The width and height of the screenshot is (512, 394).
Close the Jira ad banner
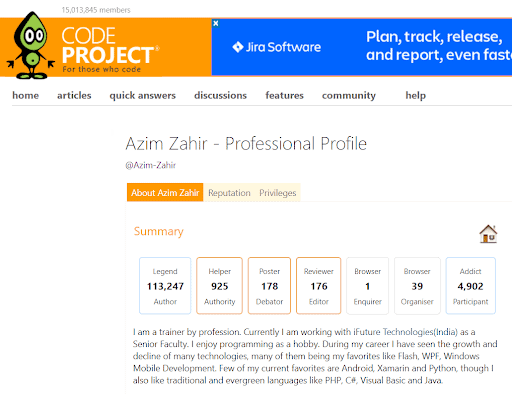coord(216,23)
